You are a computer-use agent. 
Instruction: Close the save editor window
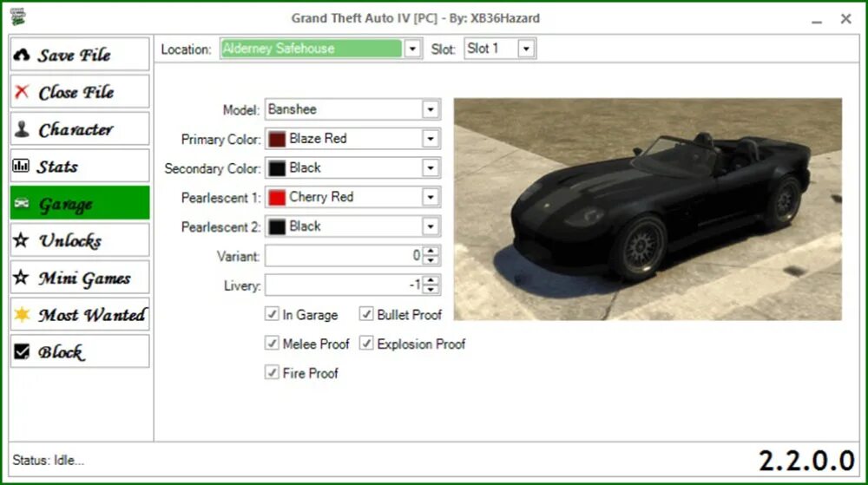tap(845, 19)
